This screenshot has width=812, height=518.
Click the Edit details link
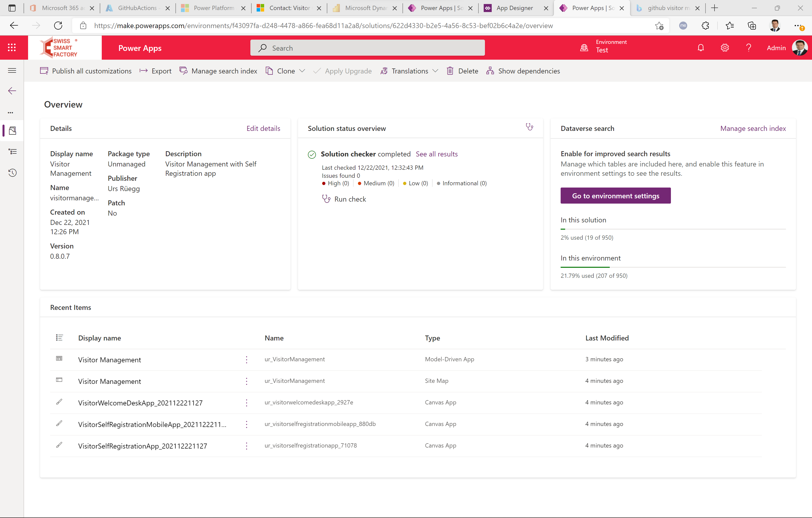[x=263, y=128]
